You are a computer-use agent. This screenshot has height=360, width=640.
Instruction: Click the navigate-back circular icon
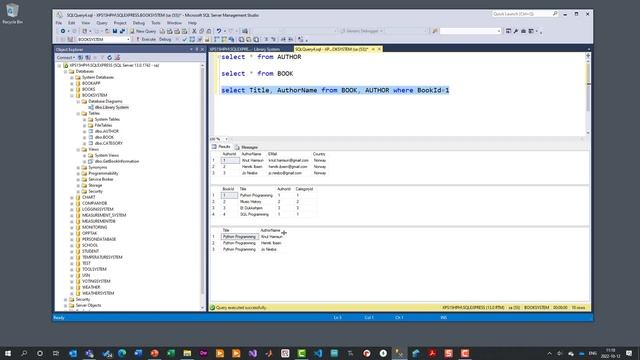pos(62,31)
